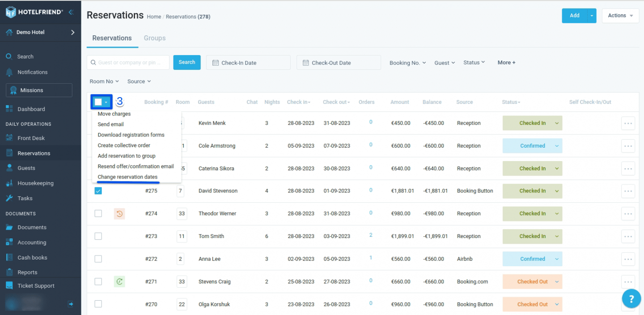Viewport: 644px width, 315px height.
Task: Open more options for Kevin Menk row
Action: tap(628, 123)
